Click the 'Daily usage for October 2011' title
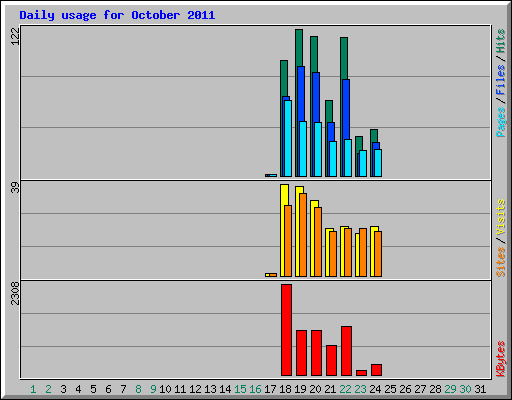The height and width of the screenshot is (400, 512). tap(117, 15)
